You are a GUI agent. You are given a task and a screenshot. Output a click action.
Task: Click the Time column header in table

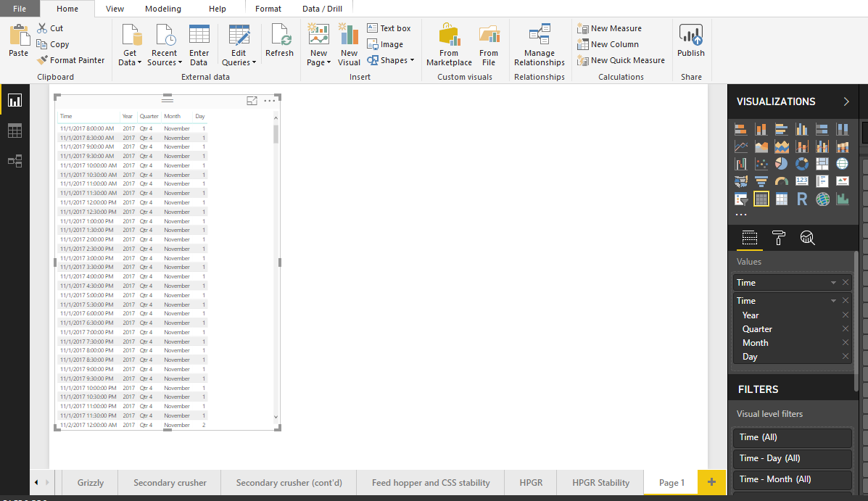(x=66, y=116)
